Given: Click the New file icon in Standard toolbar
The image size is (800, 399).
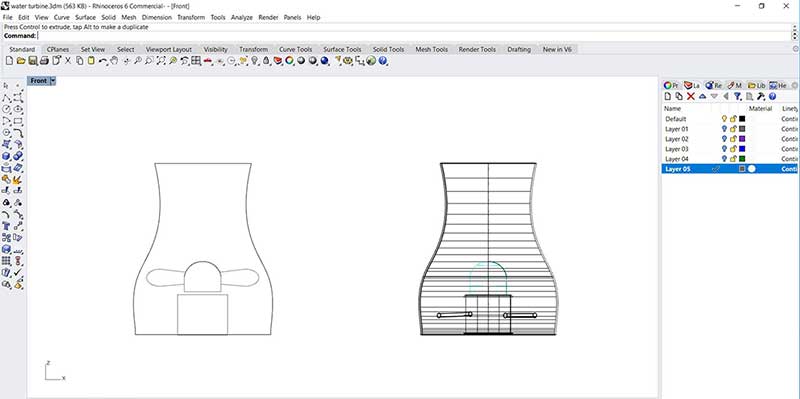Looking at the screenshot, I should tap(9, 61).
